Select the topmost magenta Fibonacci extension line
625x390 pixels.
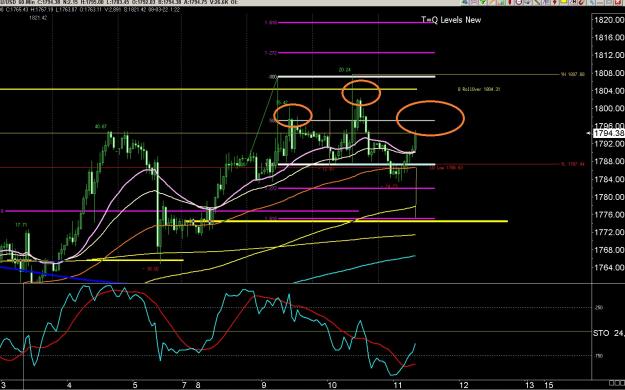pos(356,23)
